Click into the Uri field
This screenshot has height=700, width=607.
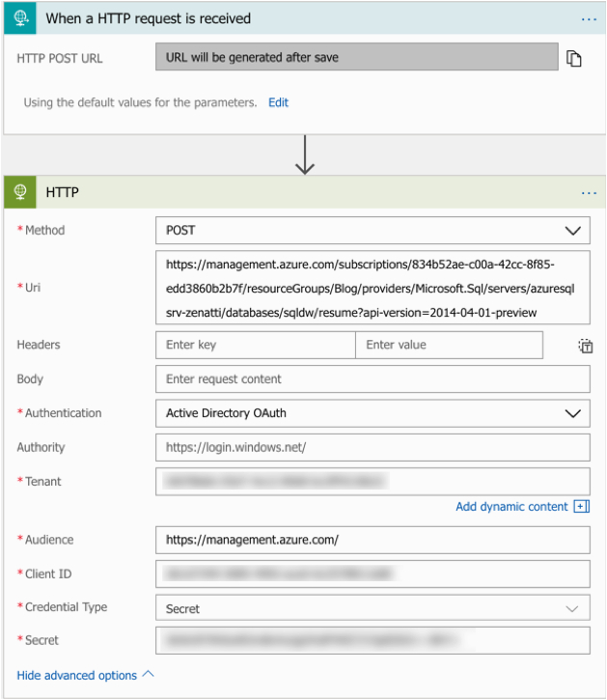372,288
